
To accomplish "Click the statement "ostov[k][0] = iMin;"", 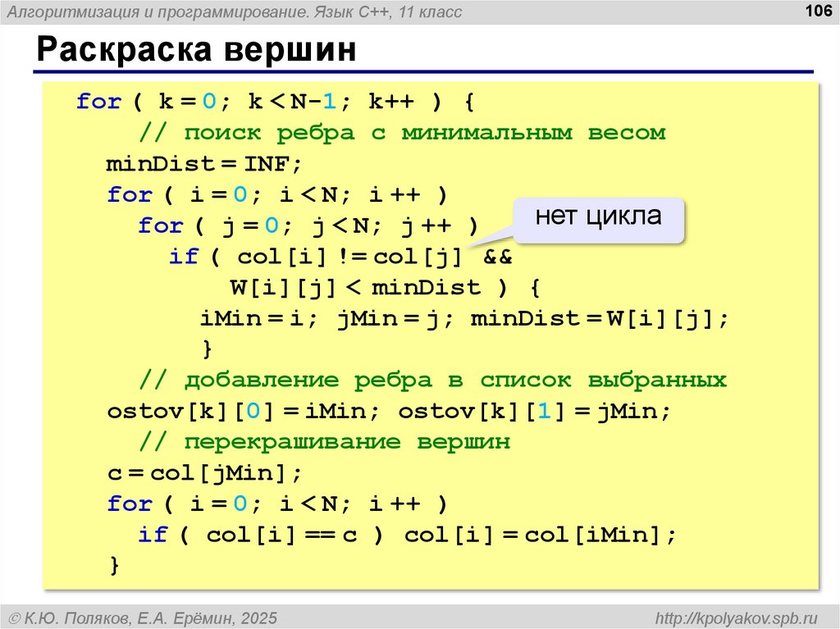I will coord(243,412).
